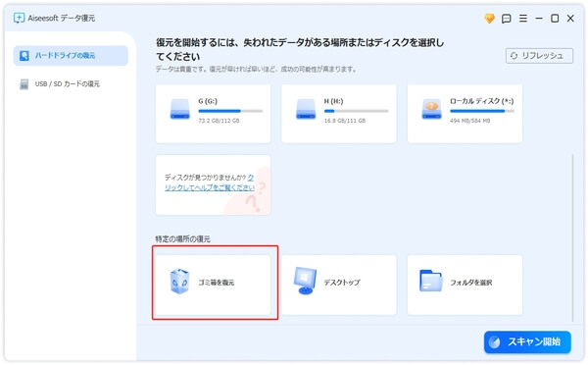Click the ローカルディスク usage bar
This screenshot has width=588, height=365.
[482, 111]
